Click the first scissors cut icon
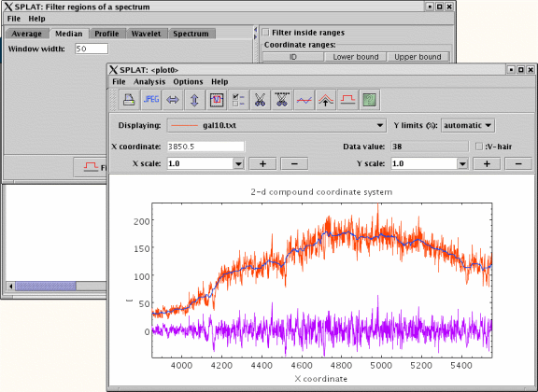 tap(260, 100)
